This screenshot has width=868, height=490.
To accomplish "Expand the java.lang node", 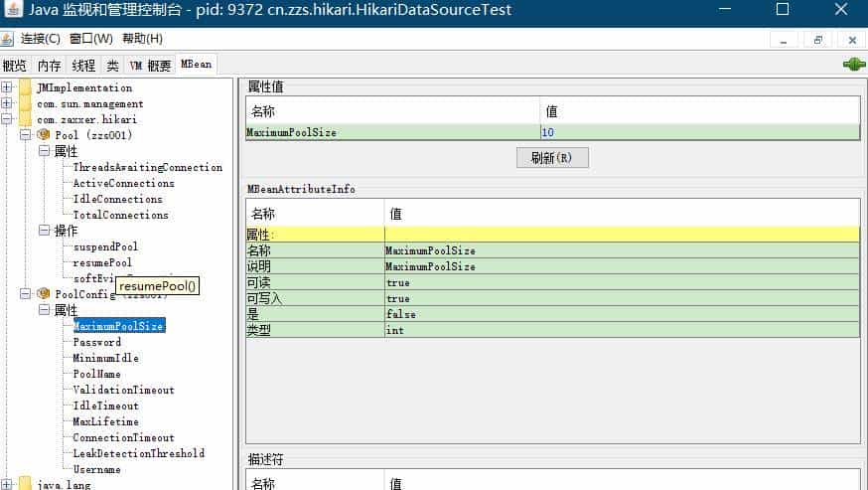I will [x=7, y=484].
